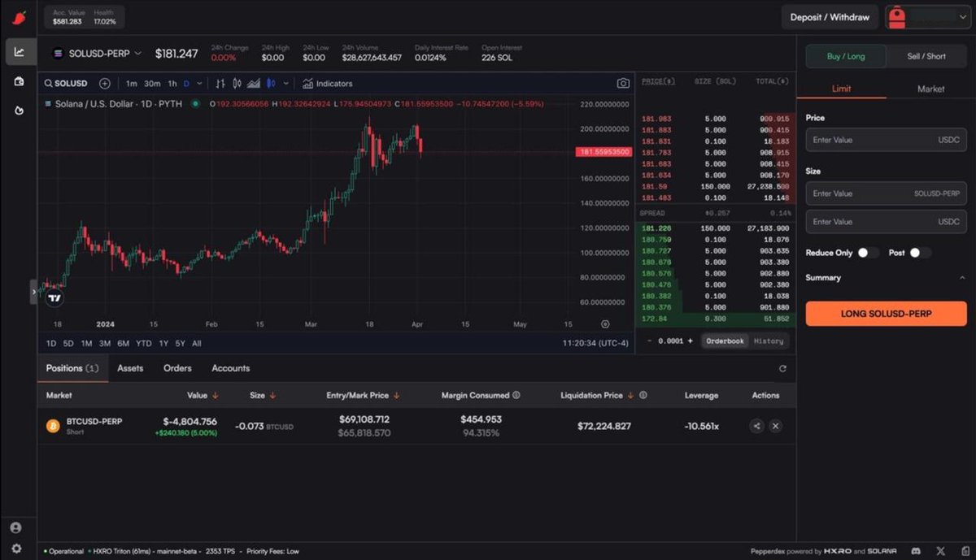Set chart range to All

[x=197, y=344]
